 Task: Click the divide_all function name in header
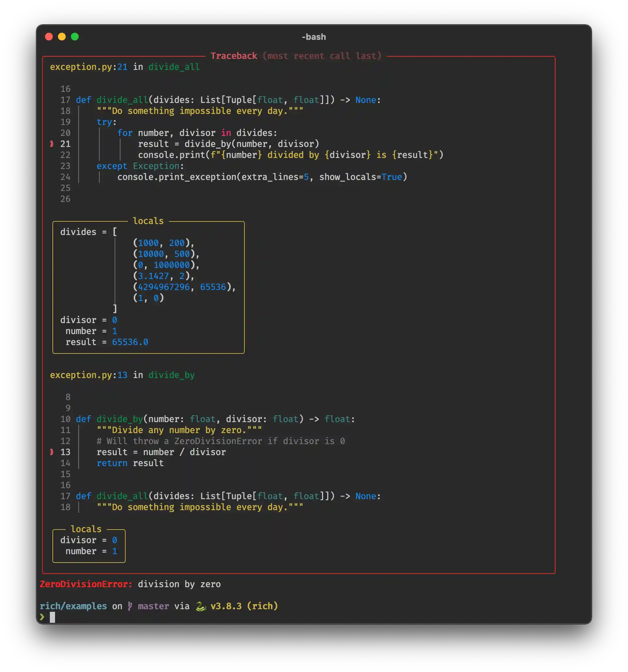(174, 67)
